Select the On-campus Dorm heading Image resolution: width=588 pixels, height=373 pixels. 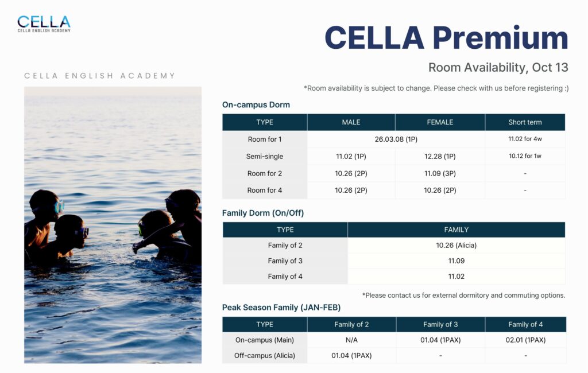(256, 105)
